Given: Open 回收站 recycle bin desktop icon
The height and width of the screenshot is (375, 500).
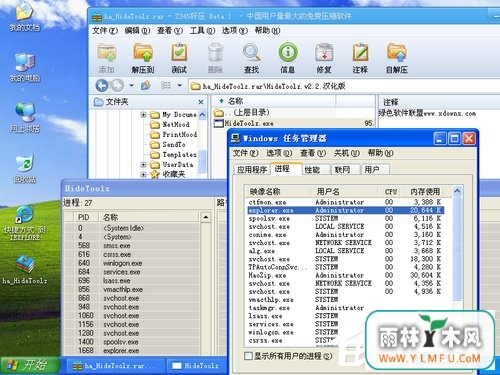Looking at the screenshot, I should [24, 168].
